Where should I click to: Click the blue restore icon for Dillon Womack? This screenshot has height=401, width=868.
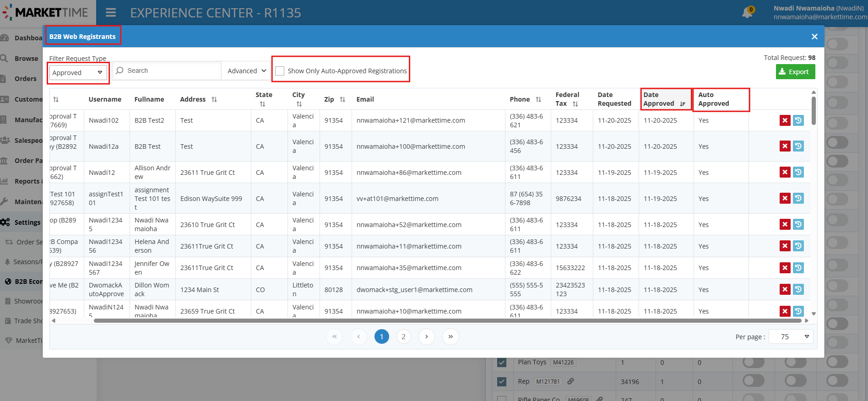798,289
